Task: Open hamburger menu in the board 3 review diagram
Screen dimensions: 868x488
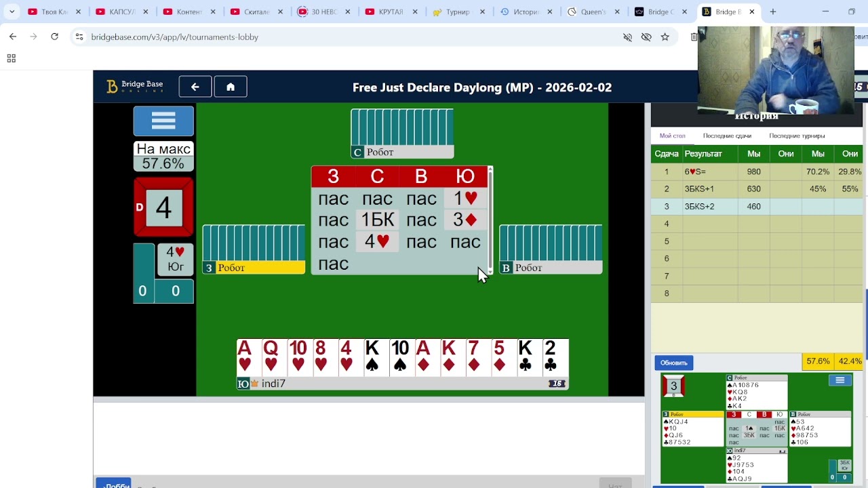Action: click(x=840, y=380)
